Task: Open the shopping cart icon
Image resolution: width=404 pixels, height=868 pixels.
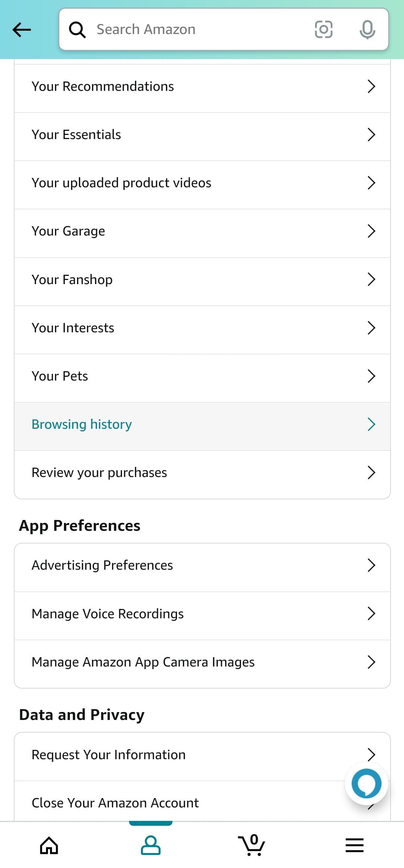Action: pyautogui.click(x=251, y=845)
